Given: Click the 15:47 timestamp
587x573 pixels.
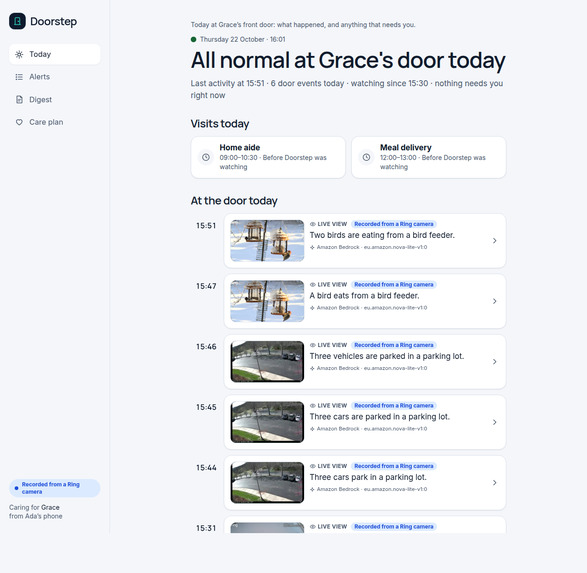Looking at the screenshot, I should coord(206,286).
